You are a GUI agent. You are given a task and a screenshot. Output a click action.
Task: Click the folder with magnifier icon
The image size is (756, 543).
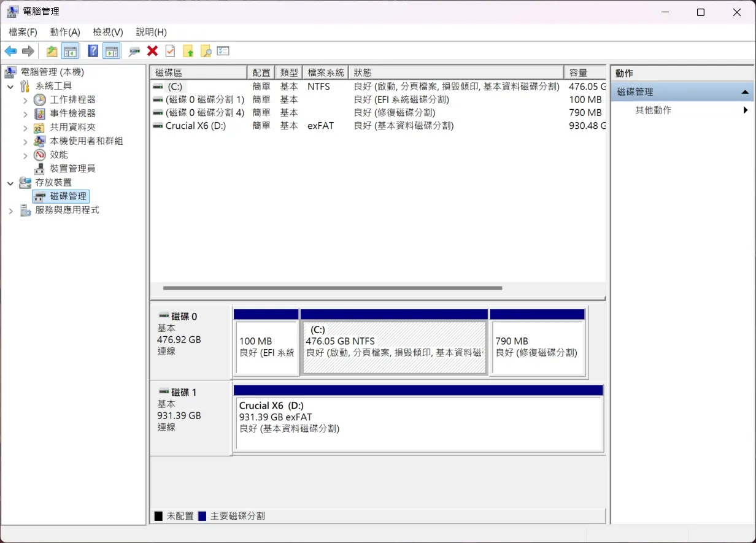click(x=206, y=51)
